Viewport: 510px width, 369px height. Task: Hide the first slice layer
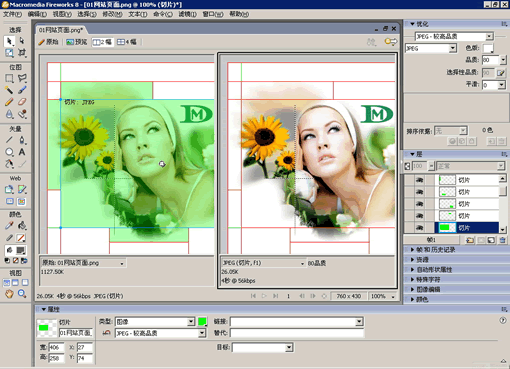coord(419,180)
